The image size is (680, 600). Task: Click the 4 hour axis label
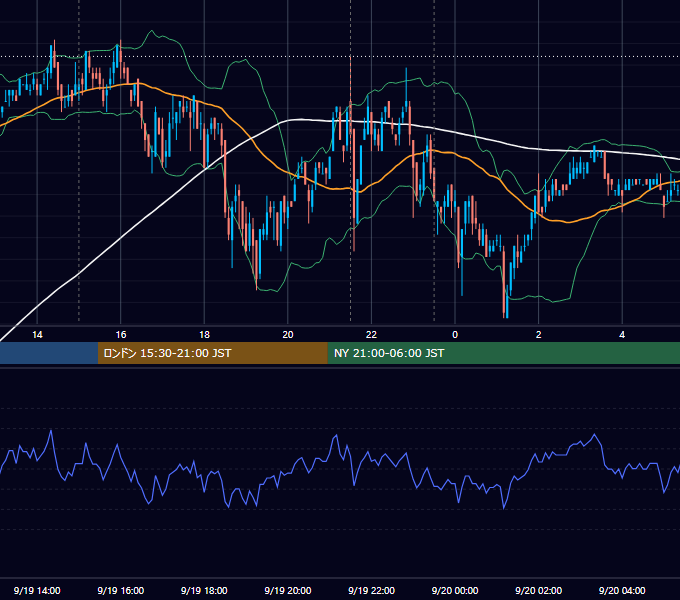tap(622, 335)
